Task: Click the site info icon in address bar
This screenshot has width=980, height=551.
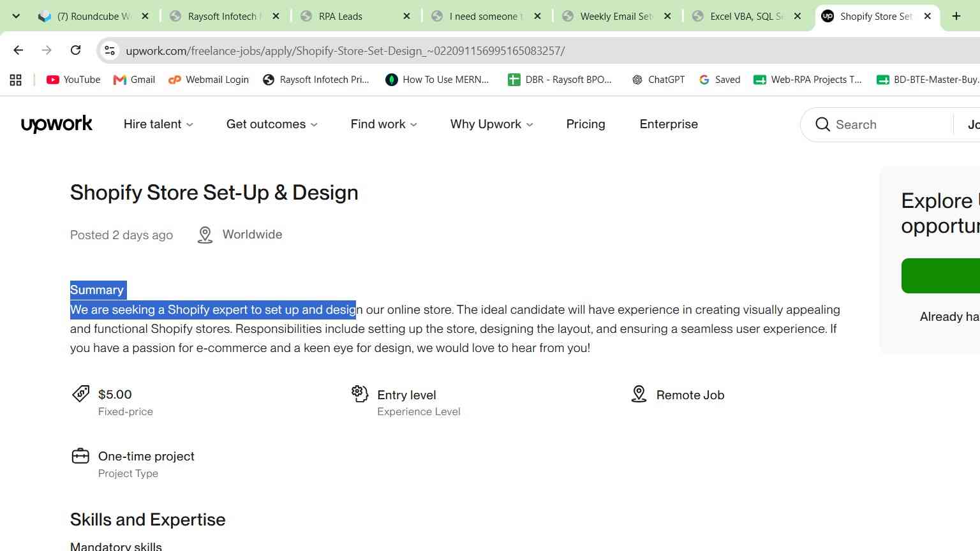Action: point(110,50)
